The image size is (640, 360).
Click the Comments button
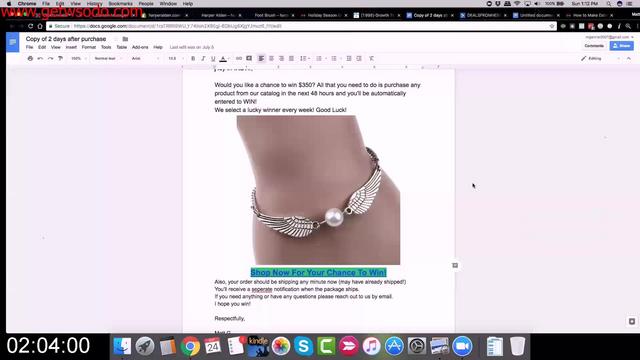594,46
